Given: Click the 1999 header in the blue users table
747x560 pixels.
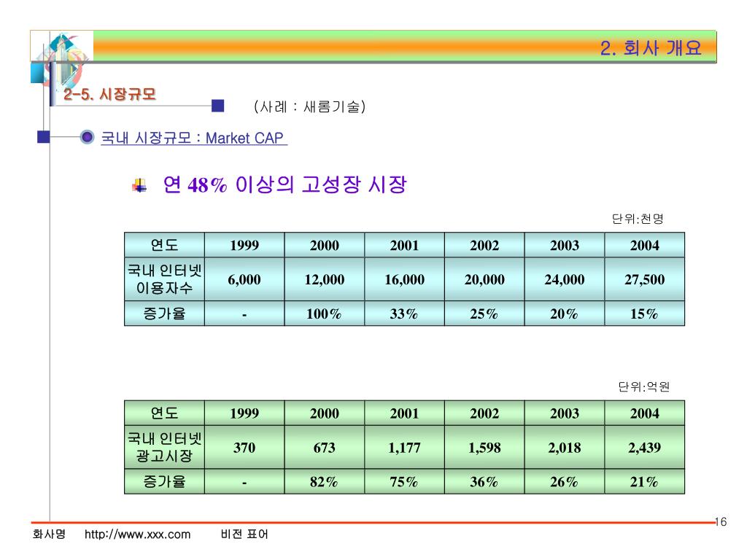Looking at the screenshot, I should coord(244,245).
